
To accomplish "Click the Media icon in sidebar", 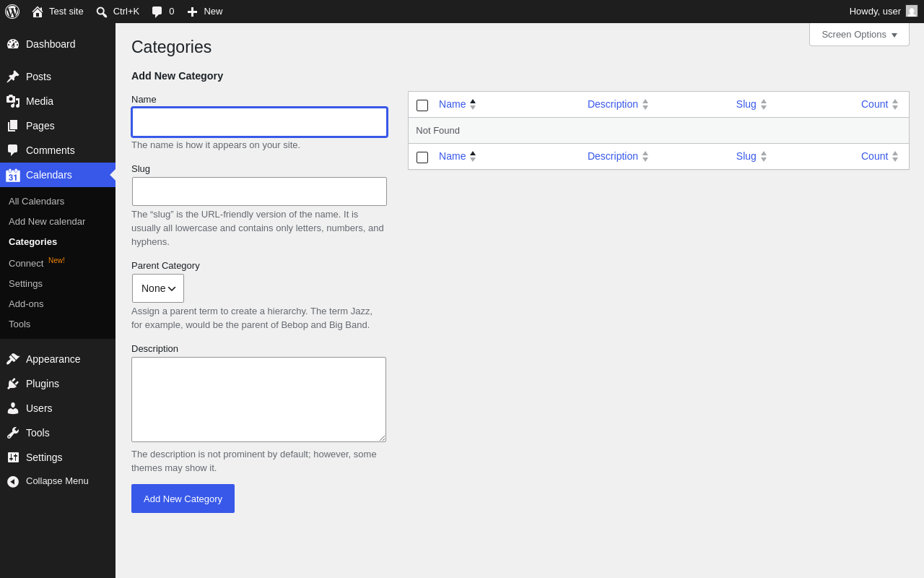I will [13, 101].
